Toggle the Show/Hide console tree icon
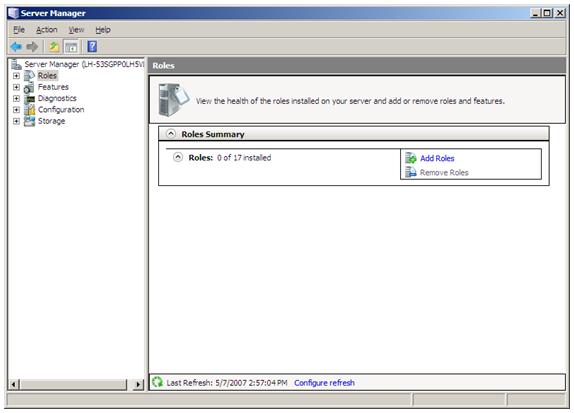574x413 pixels. tap(71, 46)
